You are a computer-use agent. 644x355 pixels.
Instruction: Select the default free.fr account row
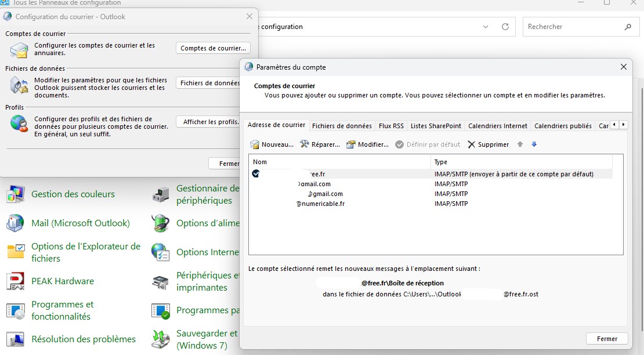430,174
